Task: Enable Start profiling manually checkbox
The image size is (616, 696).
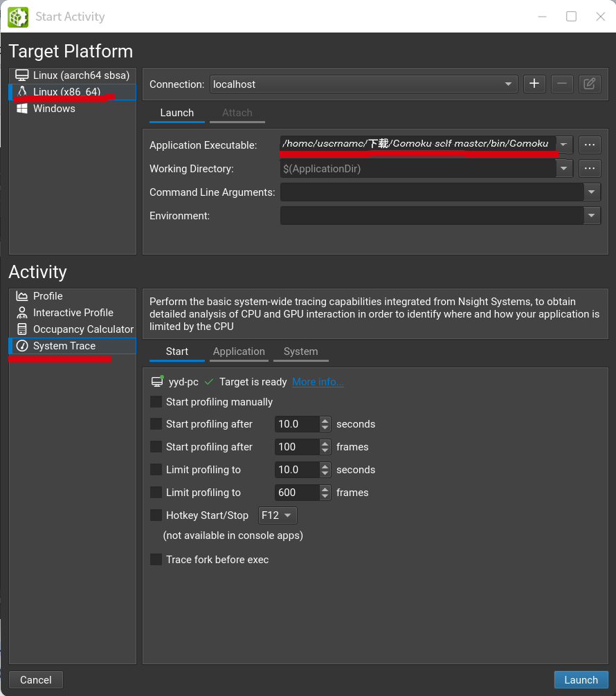Action: pos(156,402)
